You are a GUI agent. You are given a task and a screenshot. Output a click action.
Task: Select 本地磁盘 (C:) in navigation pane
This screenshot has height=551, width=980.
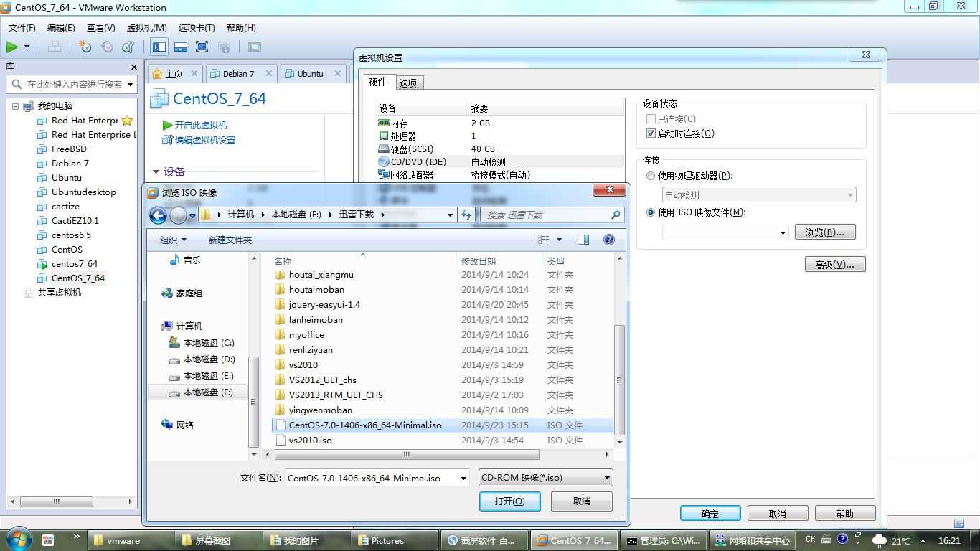pos(209,343)
